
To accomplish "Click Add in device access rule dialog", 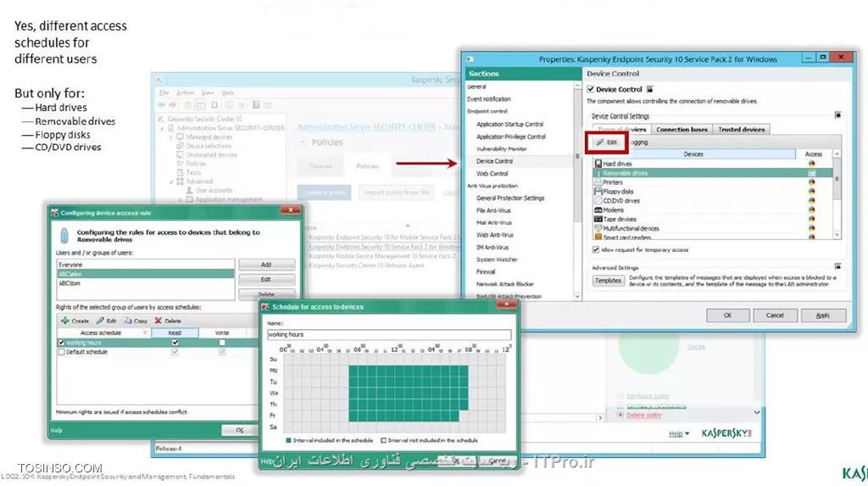I will point(266,265).
